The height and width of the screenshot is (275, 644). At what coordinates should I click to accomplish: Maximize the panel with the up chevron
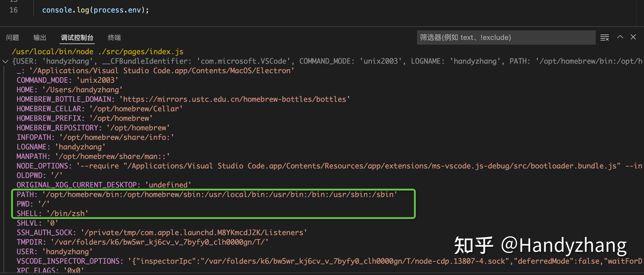[620, 37]
